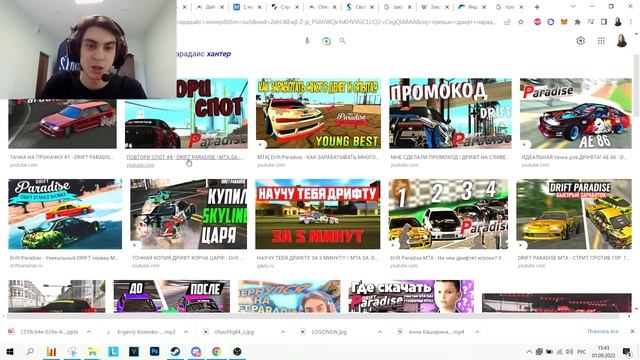
Task: Open the tab search dropdown chevron
Action: tap(573, 7)
